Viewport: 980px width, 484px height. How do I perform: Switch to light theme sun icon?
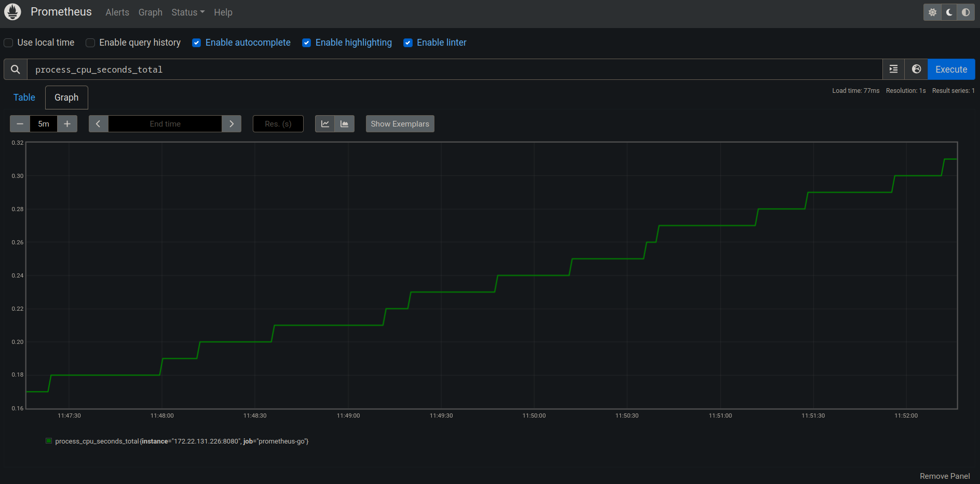932,12
